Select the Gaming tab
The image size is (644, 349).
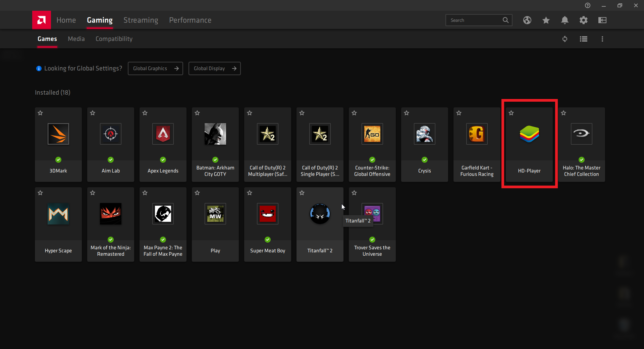pyautogui.click(x=100, y=20)
